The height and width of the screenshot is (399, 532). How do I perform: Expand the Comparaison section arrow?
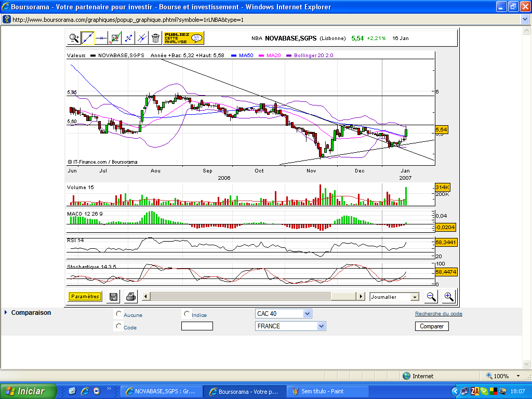6,312
